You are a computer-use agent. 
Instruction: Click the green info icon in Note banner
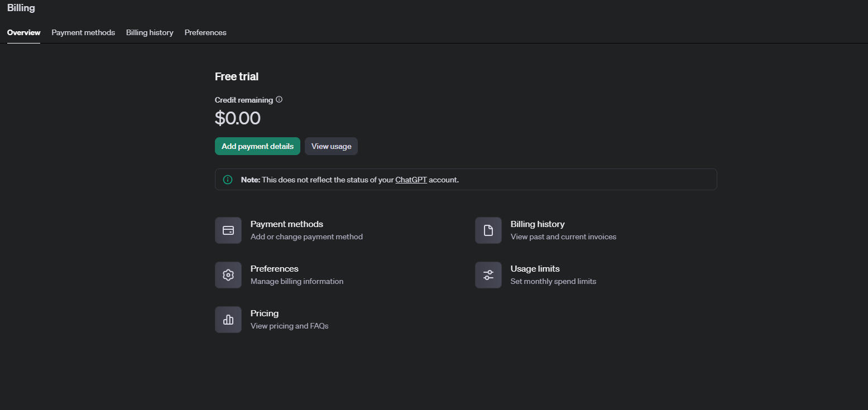[228, 180]
